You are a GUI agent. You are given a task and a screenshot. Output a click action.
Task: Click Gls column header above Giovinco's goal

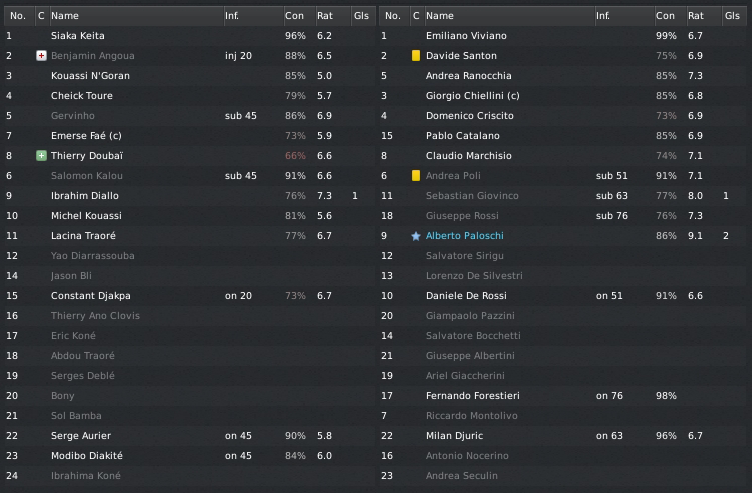[x=732, y=16]
